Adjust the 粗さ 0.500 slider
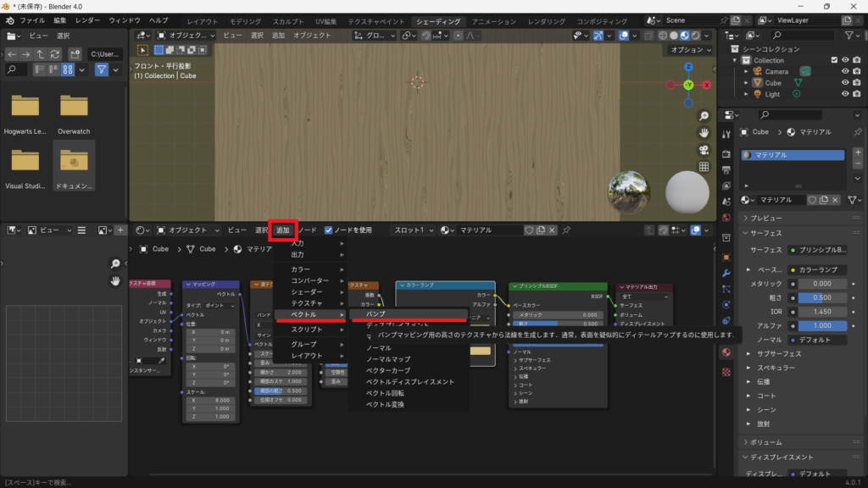Image resolution: width=868 pixels, height=488 pixels. tap(822, 297)
